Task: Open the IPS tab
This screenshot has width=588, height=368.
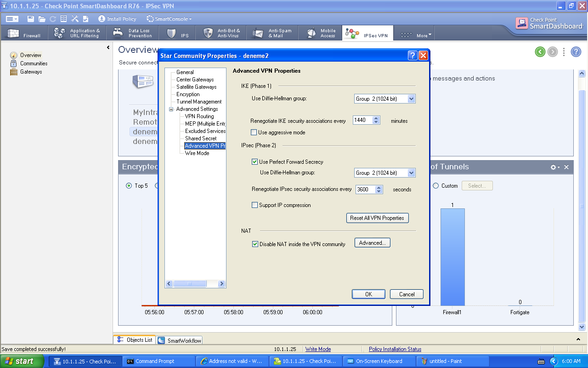Action: click(178, 33)
